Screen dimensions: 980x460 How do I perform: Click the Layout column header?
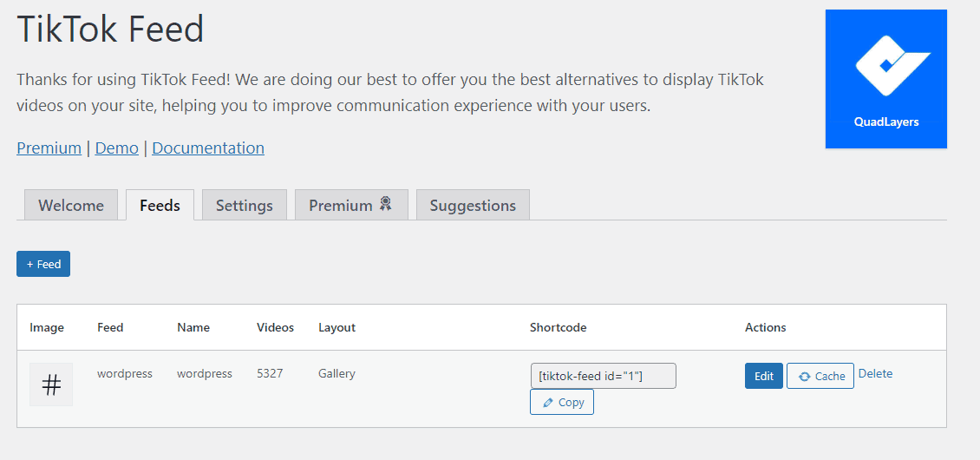click(336, 327)
